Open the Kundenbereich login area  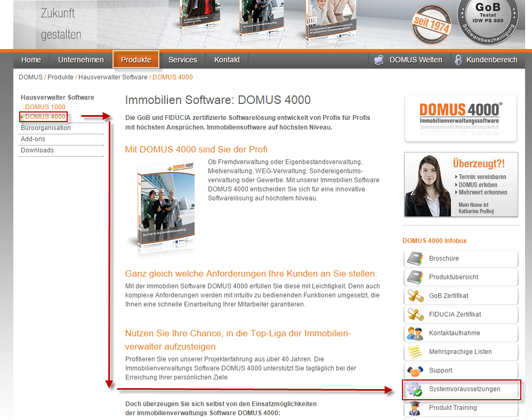[491, 60]
